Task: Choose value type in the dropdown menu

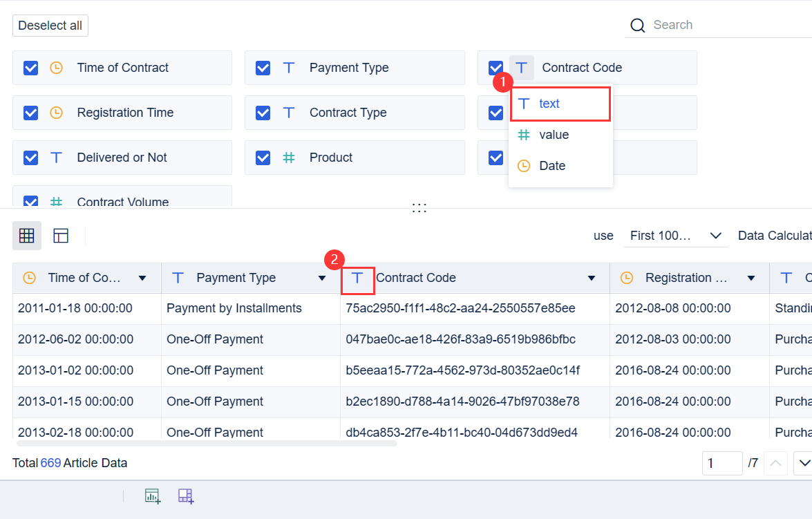Action: [x=561, y=135]
